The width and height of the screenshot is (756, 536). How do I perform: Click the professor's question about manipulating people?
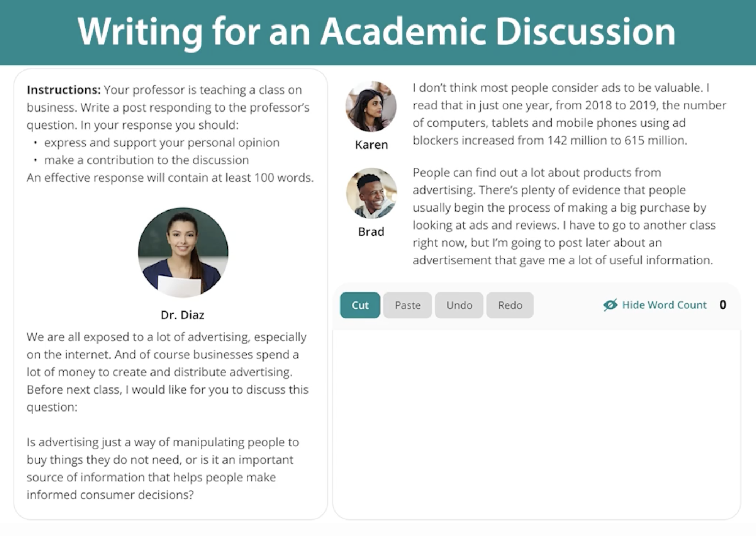[x=163, y=468]
